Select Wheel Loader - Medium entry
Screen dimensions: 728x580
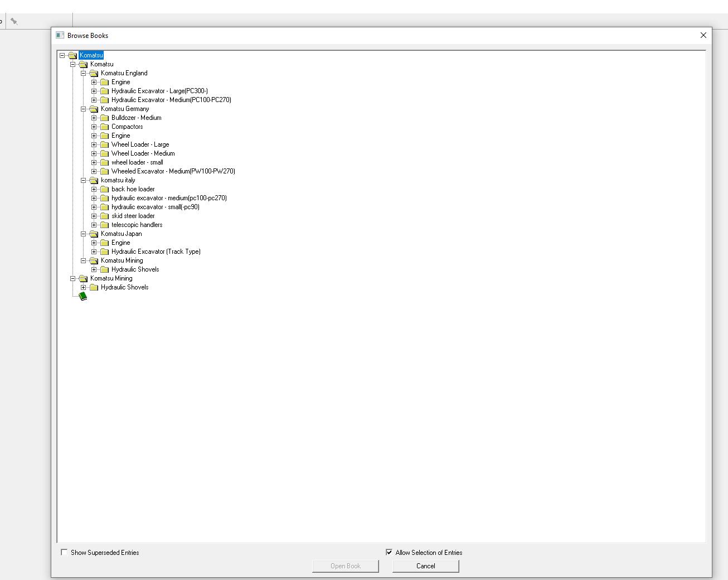point(143,153)
